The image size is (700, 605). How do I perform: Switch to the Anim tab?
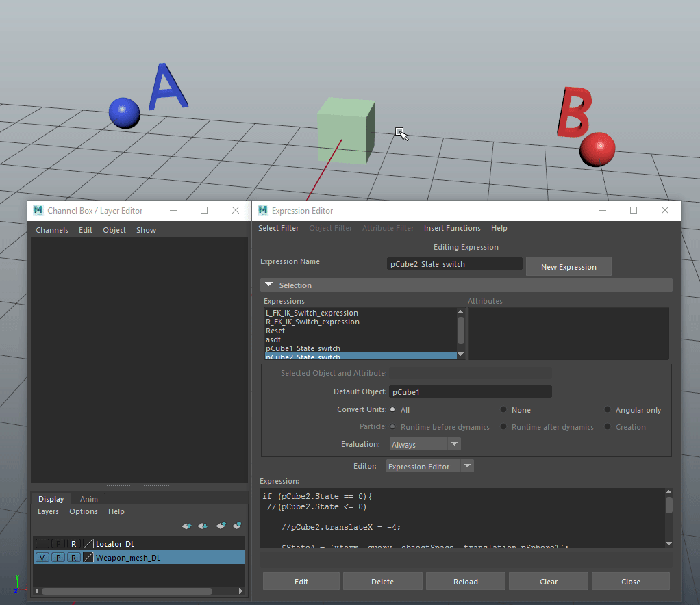(x=87, y=498)
